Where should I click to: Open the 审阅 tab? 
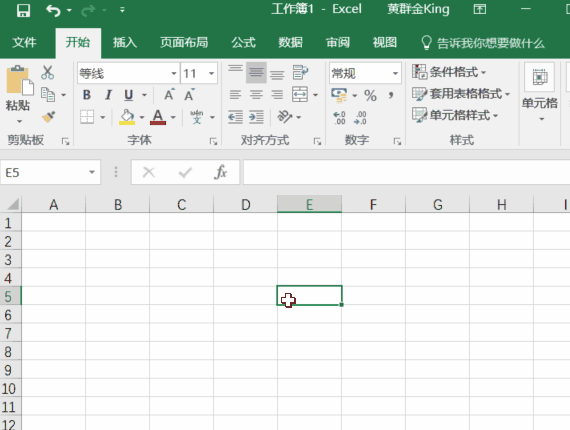tap(338, 43)
